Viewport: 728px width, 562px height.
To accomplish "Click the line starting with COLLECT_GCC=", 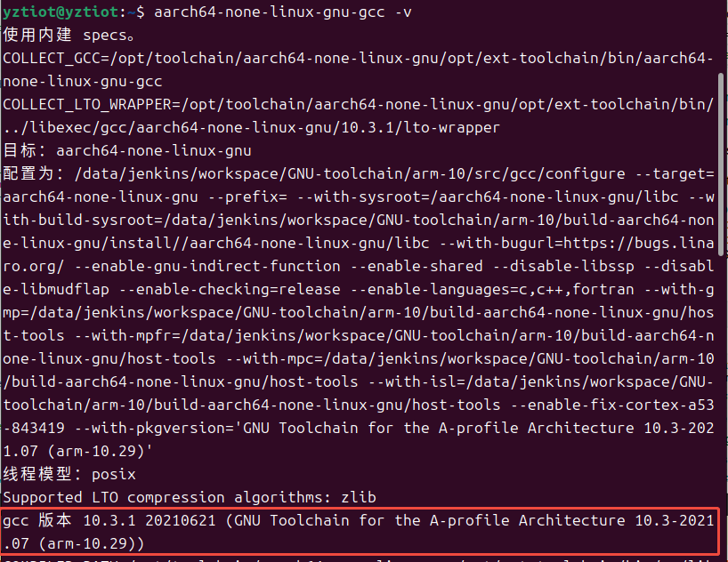I will 358,69.
